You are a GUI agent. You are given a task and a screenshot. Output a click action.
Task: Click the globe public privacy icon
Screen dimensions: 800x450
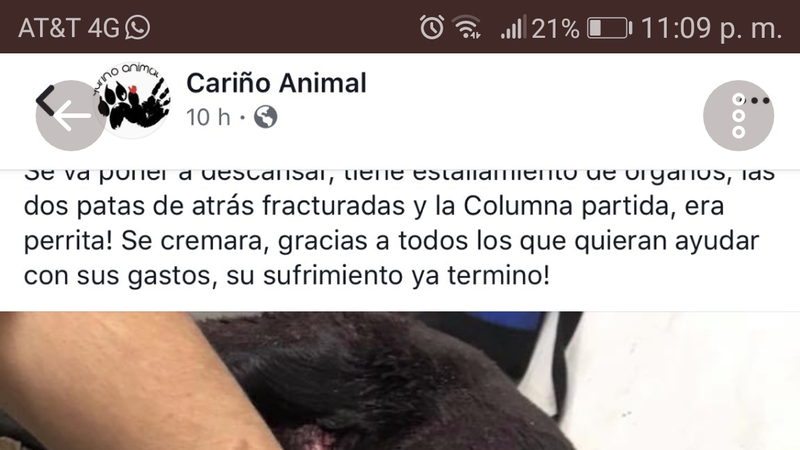(266, 117)
